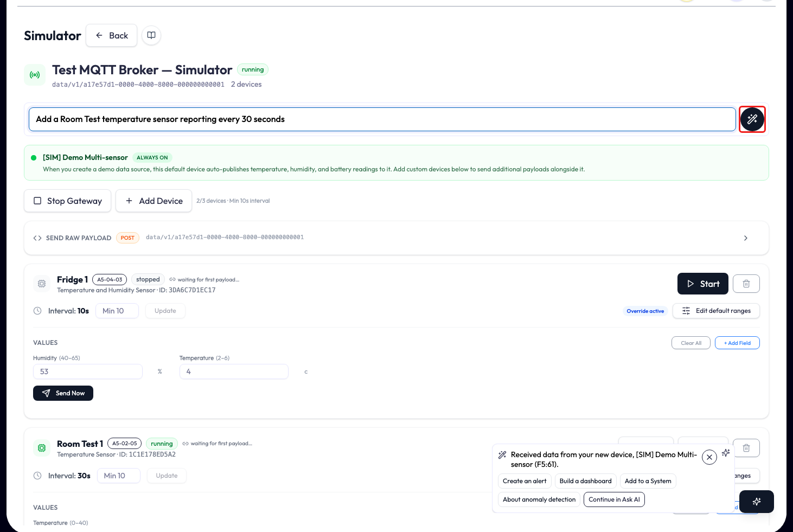The width and height of the screenshot is (793, 532).
Task: Click the wand icon in the notification
Action: (x=502, y=455)
